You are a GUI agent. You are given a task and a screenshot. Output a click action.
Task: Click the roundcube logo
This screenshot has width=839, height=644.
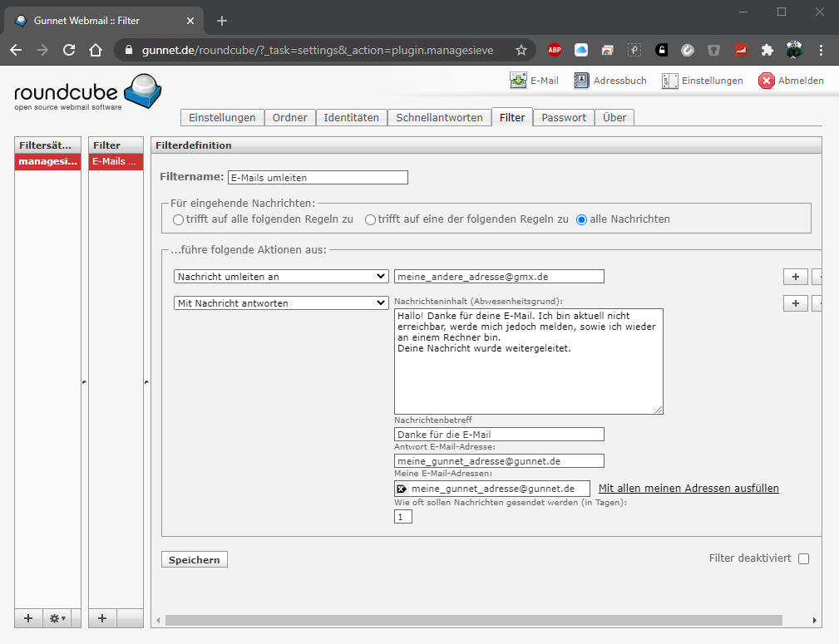[88, 92]
